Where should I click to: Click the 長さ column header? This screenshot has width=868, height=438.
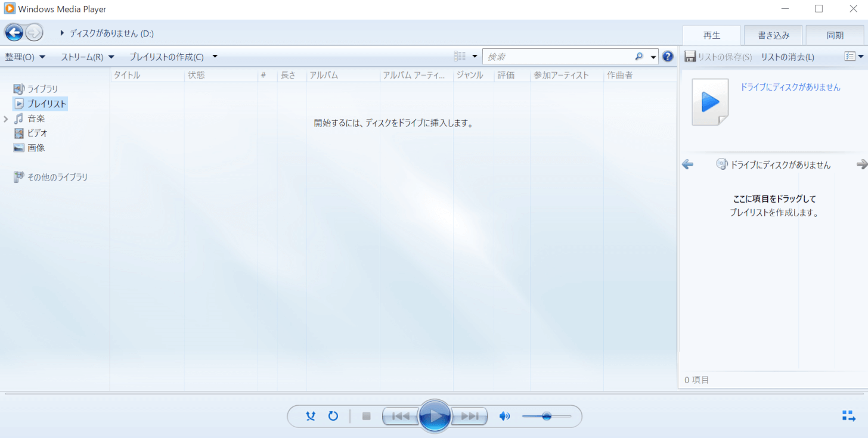coord(292,75)
